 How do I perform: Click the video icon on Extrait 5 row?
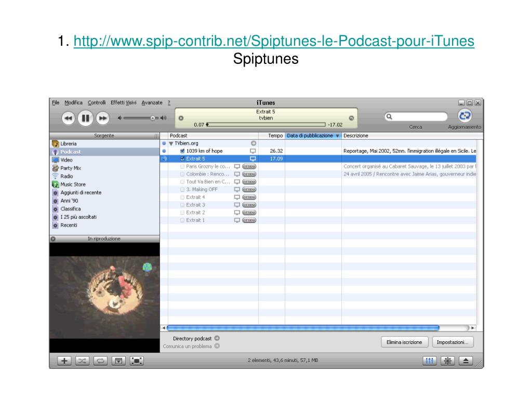[x=253, y=159]
